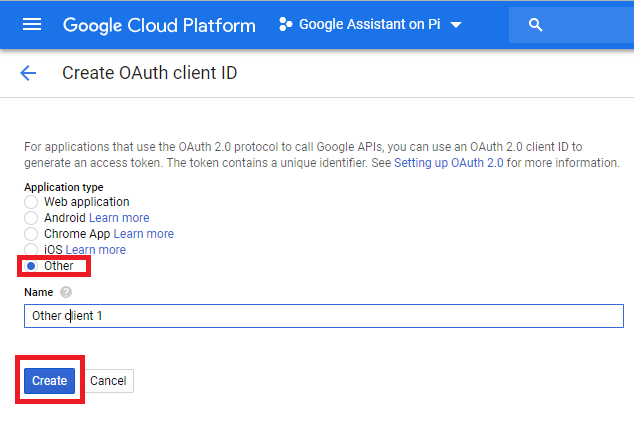This screenshot has height=435, width=634.
Task: Click the back arrow icon
Action: point(28,73)
